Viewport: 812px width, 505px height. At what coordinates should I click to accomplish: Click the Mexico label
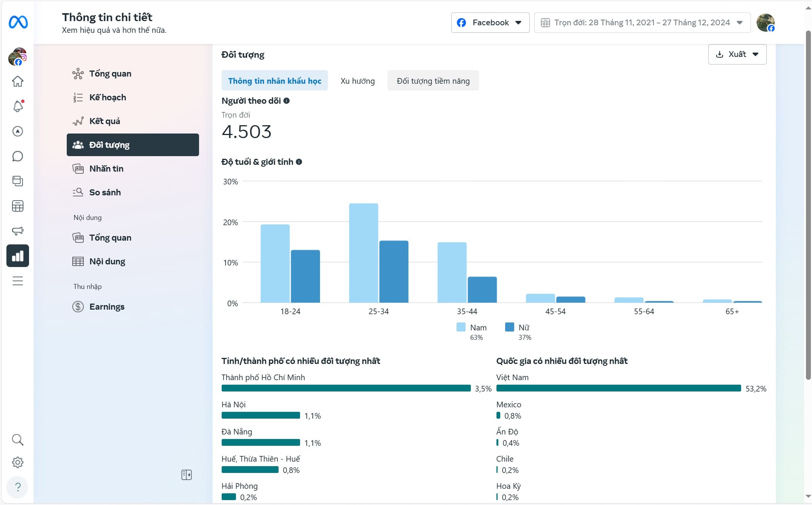[509, 404]
